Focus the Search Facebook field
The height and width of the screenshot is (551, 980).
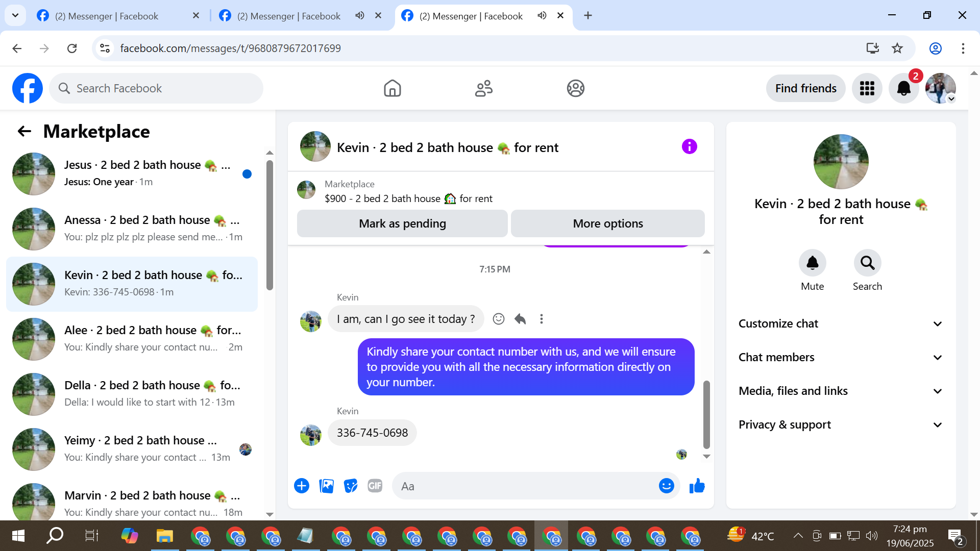156,88
